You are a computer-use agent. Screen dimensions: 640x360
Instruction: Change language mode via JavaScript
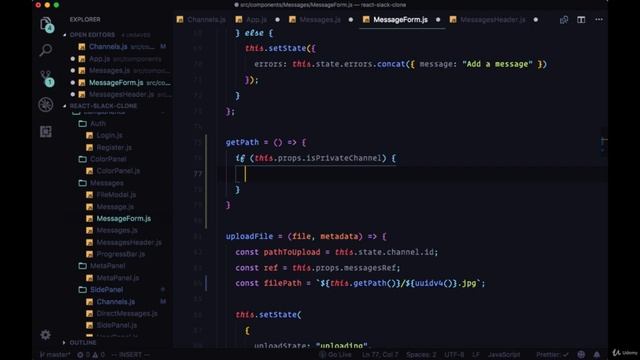[x=504, y=355]
